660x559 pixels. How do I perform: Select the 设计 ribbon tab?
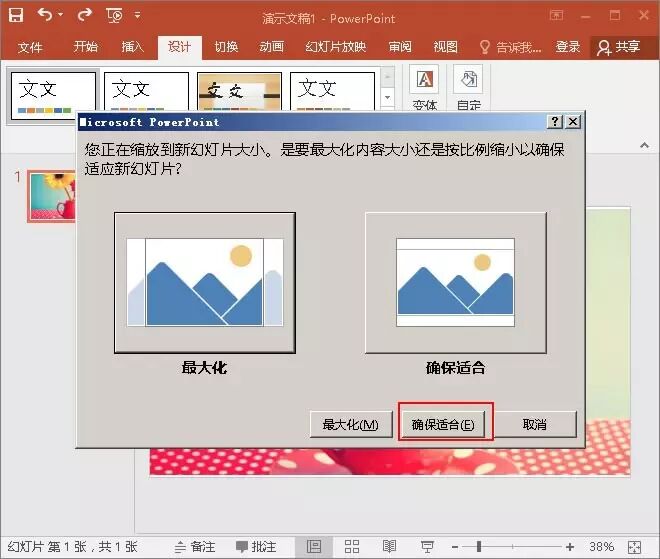pos(180,47)
